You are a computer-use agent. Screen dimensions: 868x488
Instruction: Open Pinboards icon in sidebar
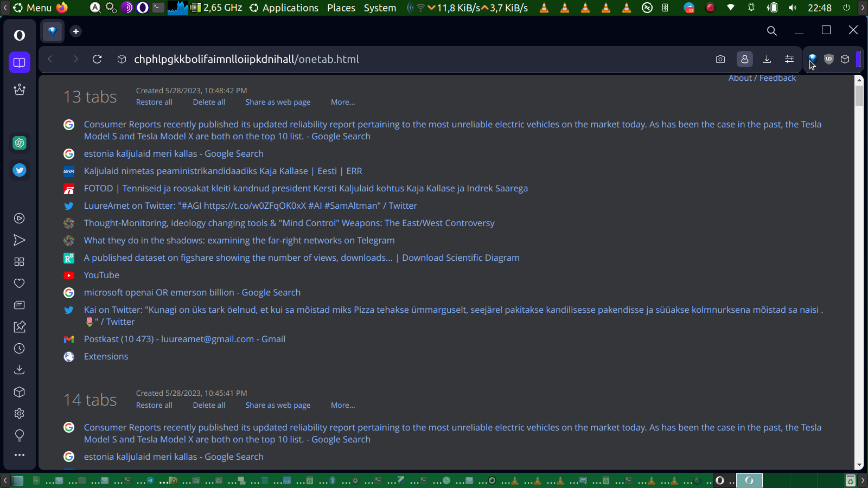pos(20,327)
